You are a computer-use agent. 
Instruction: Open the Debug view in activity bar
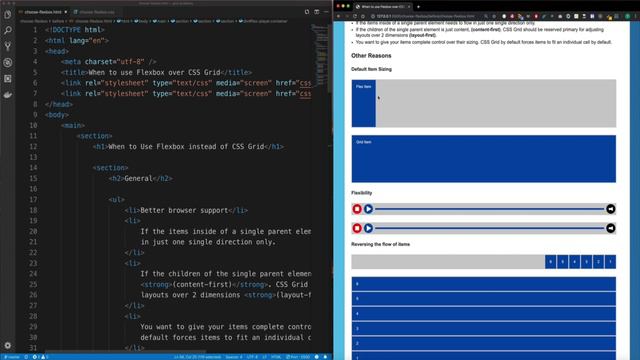(x=8, y=62)
